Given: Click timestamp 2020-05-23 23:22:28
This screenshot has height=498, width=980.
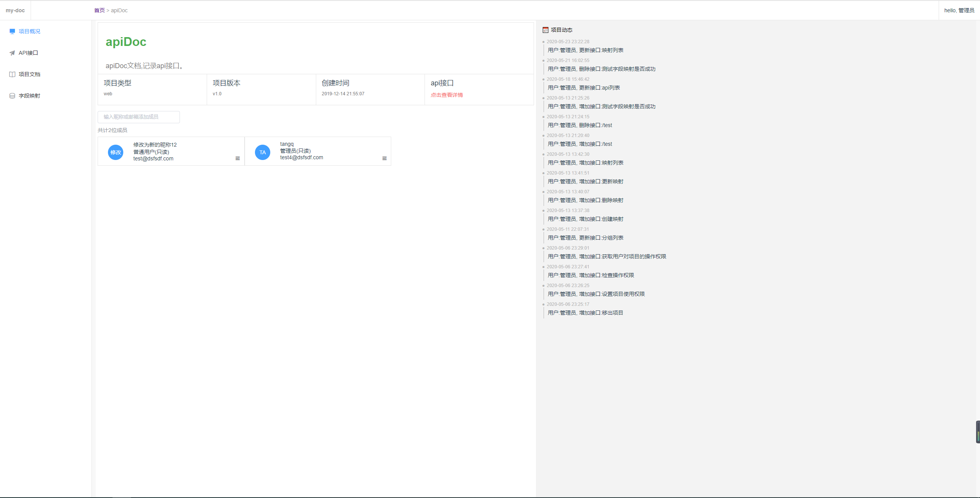Looking at the screenshot, I should pos(568,42).
